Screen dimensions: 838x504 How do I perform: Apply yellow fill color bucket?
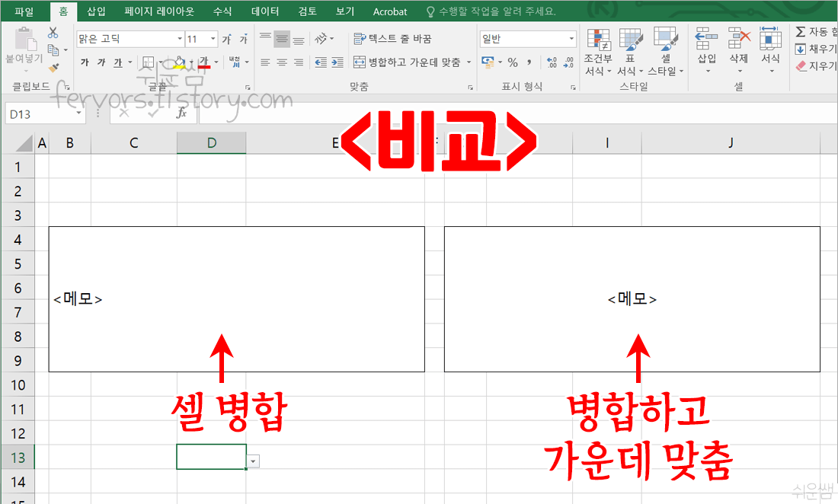[179, 62]
